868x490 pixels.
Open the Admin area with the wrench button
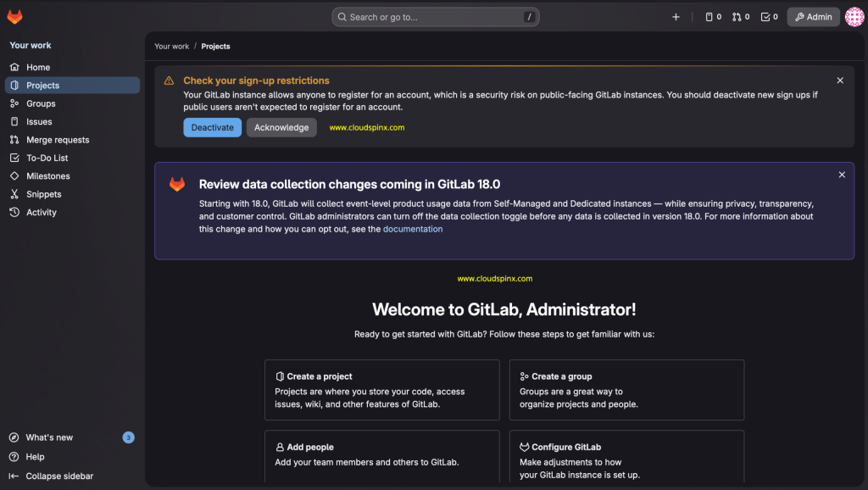[x=813, y=16]
